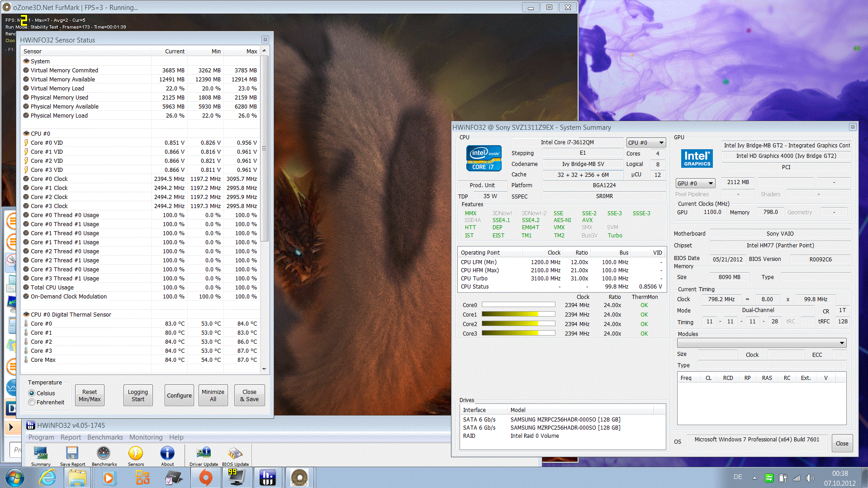Click the Save Report floppy disk icon
Screen dimensions: 868x488
tap(72, 455)
